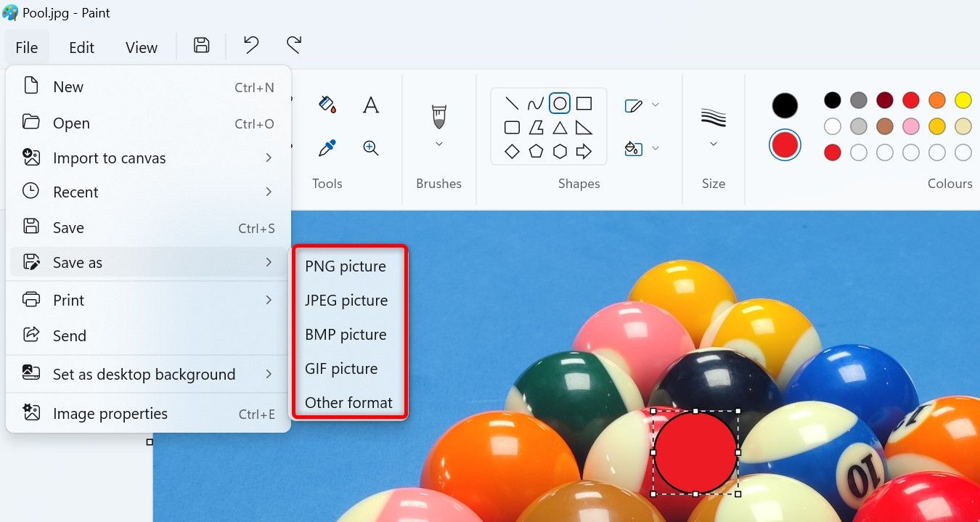Open the Brushes dropdown chevron
980x522 pixels.
[x=438, y=144]
